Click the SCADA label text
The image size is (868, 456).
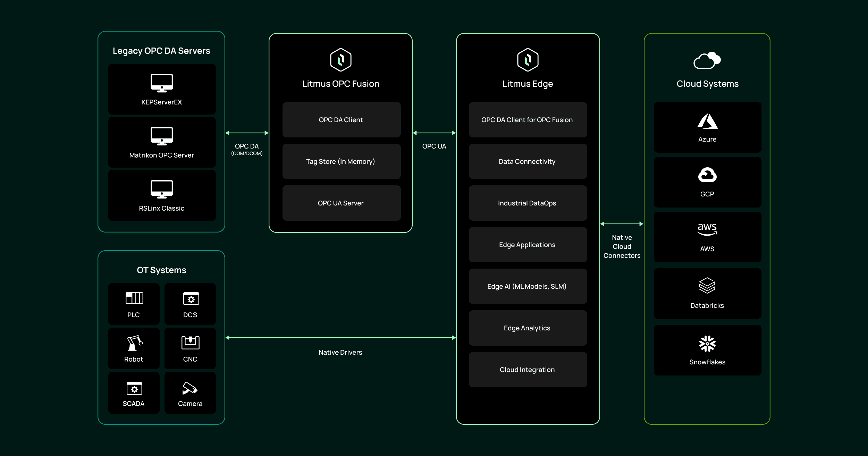(134, 404)
